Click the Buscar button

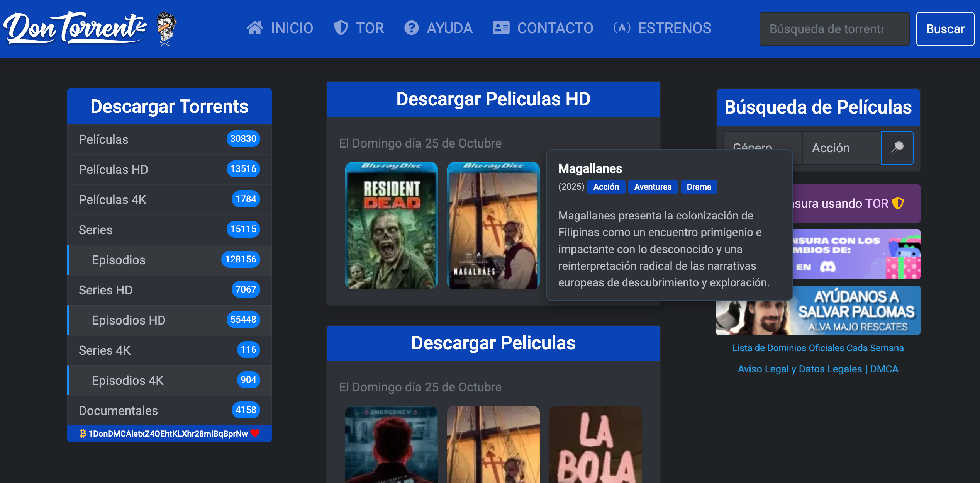point(945,29)
